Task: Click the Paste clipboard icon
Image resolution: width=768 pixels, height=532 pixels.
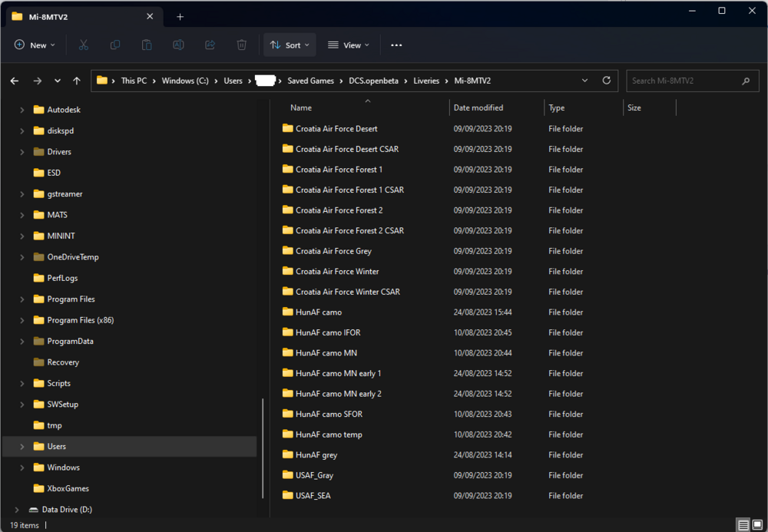Action: 147,45
